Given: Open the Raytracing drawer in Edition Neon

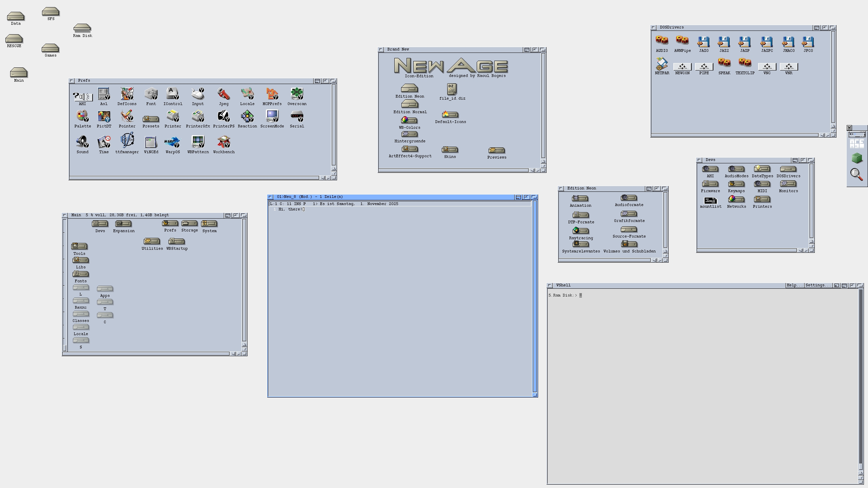Looking at the screenshot, I should (580, 231).
